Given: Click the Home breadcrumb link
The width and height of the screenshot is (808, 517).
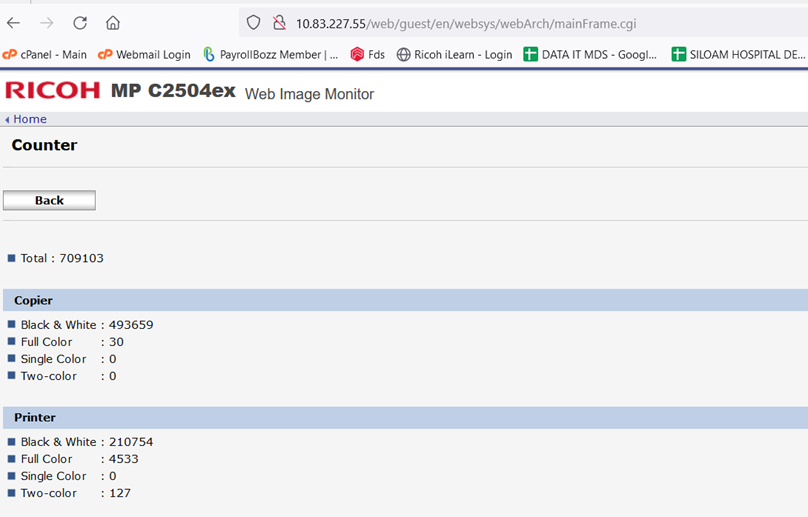Looking at the screenshot, I should coord(30,119).
